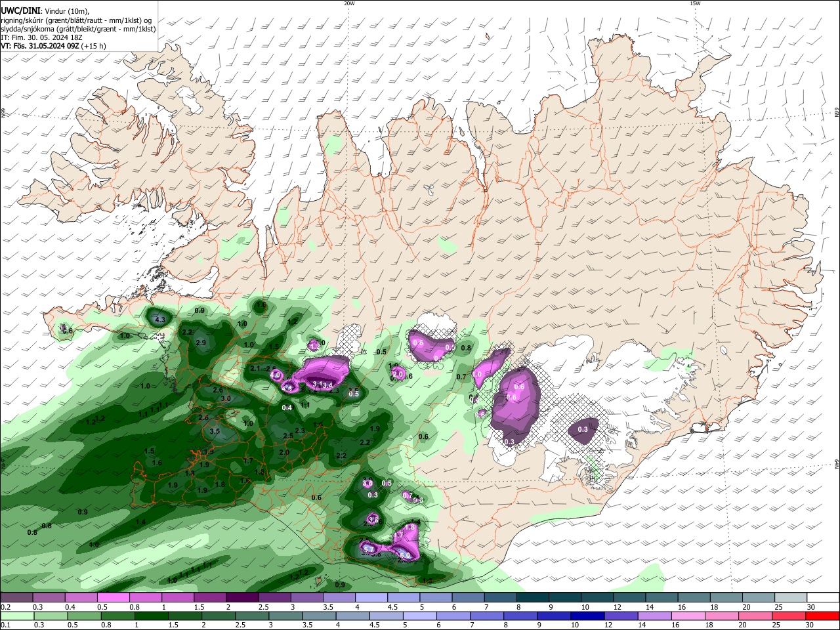This screenshot has width=840, height=630.
Task: Click the 20W longitude label
Action: click(349, 3)
